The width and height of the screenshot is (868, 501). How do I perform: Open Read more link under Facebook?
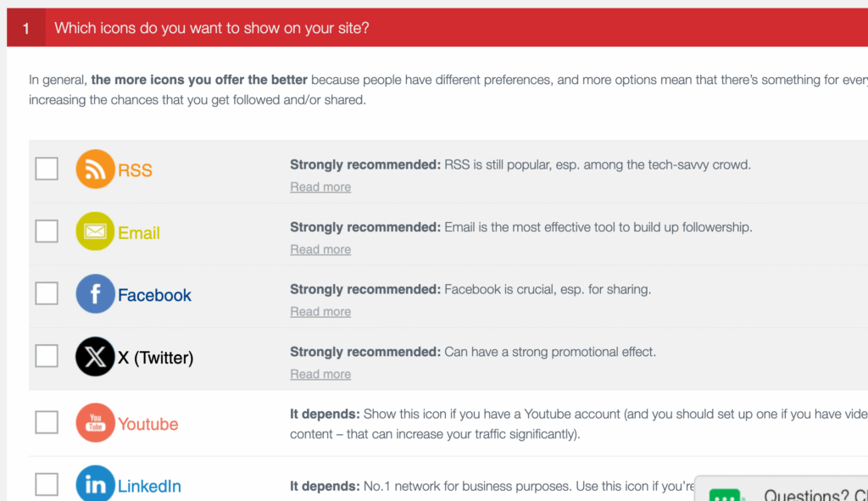point(320,312)
